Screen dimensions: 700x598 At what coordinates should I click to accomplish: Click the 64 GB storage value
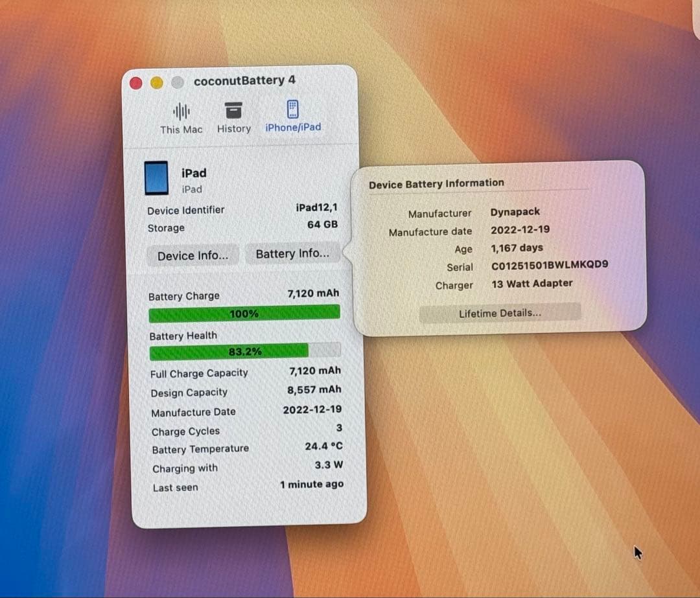(322, 224)
